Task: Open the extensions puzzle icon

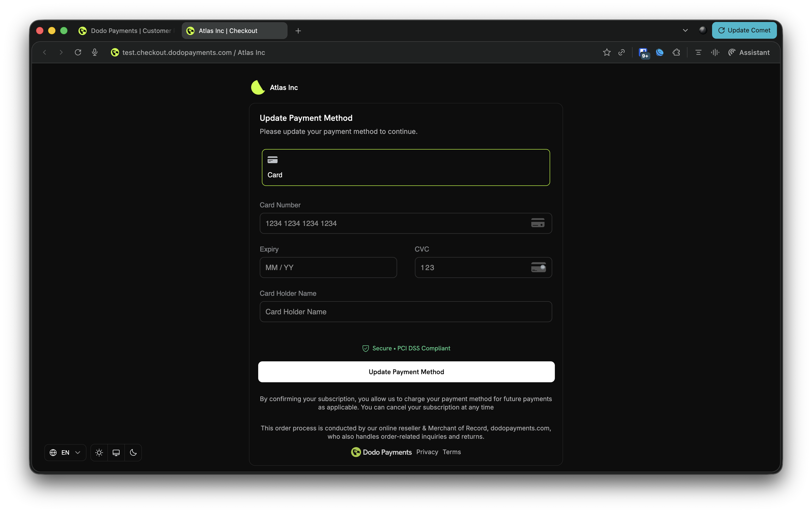Action: 676,52
